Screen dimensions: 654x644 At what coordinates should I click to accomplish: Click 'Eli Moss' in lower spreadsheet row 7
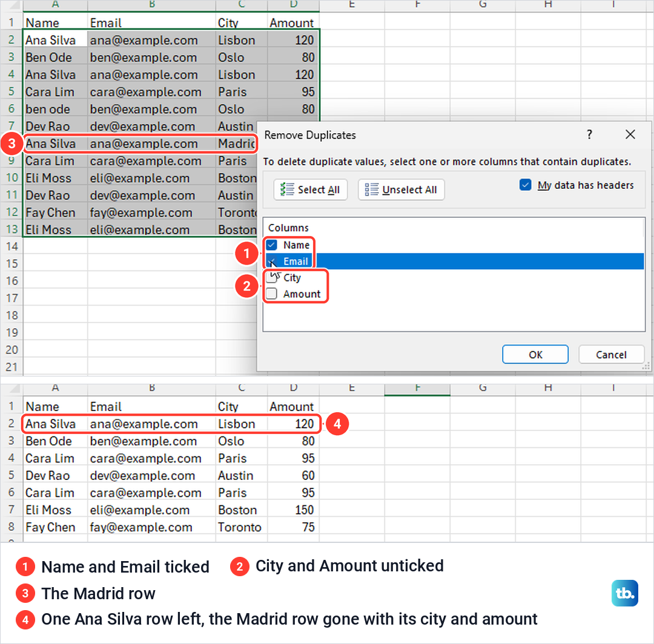click(55, 510)
